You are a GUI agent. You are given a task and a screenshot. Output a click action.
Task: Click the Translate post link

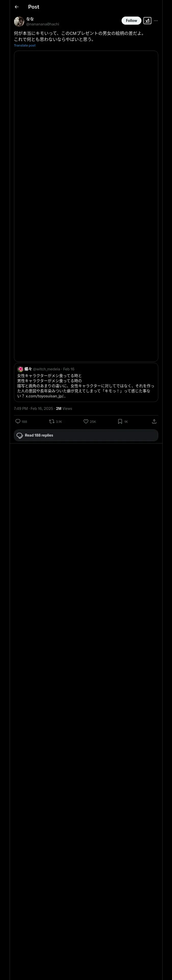point(25,45)
